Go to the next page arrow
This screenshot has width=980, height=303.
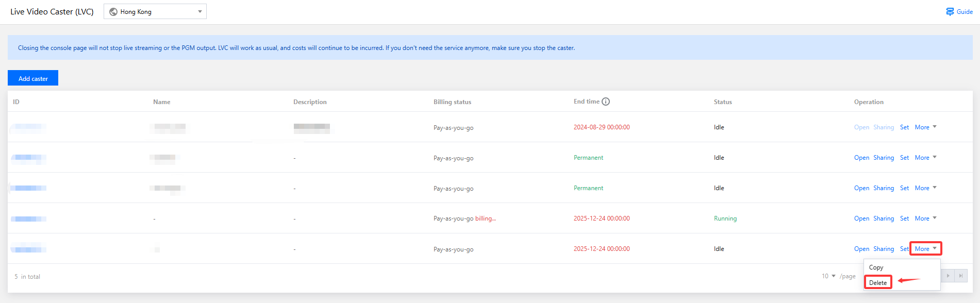pos(948,276)
